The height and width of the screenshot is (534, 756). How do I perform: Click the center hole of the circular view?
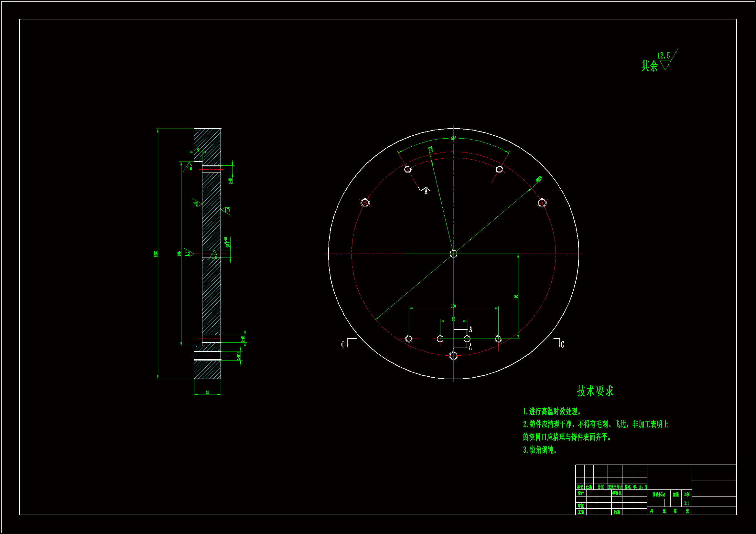453,254
